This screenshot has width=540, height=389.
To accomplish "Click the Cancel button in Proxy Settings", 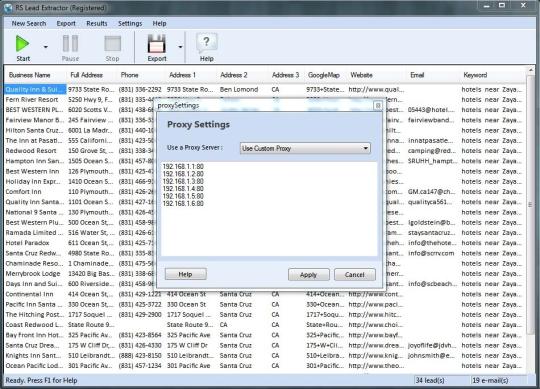I will (x=355, y=274).
